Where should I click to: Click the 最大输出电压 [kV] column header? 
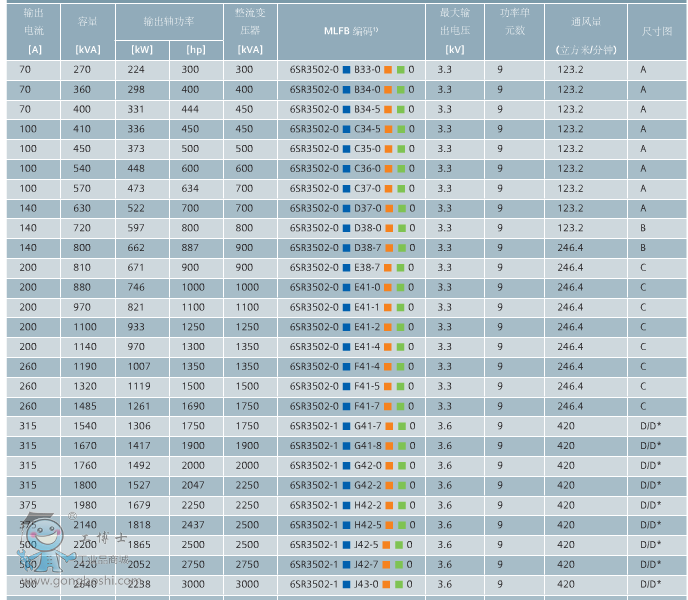point(455,32)
